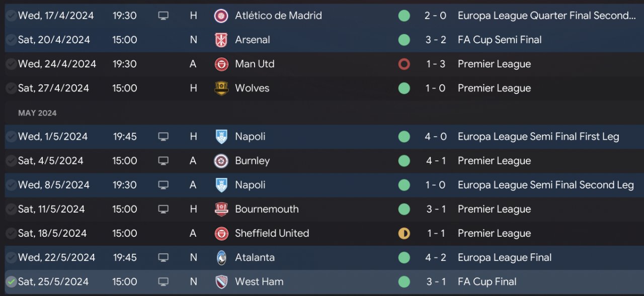Viewport: 644px width, 296px height.
Task: Select the FA Cup Final competition label
Action: [x=487, y=281]
